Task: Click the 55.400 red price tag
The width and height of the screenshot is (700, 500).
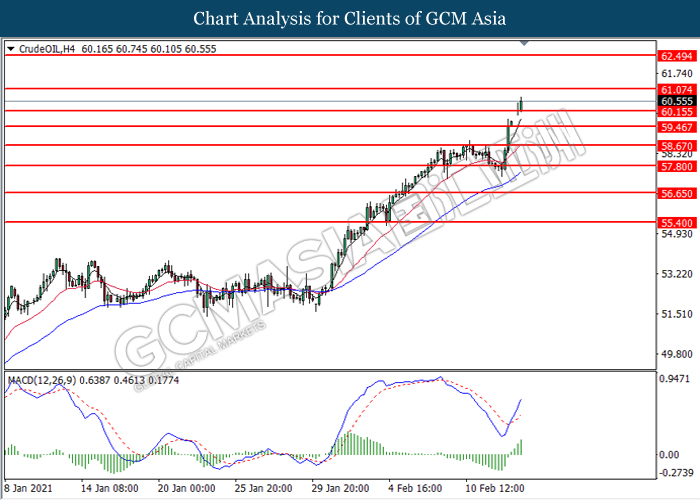Action: [x=675, y=222]
